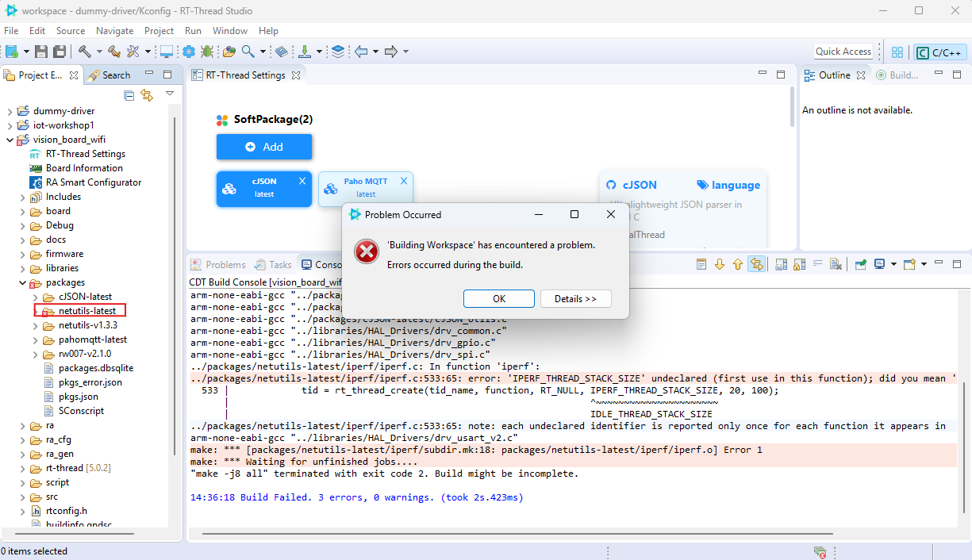The height and width of the screenshot is (560, 972).
Task: Expand the dummy-driver project node
Action: tap(10, 111)
